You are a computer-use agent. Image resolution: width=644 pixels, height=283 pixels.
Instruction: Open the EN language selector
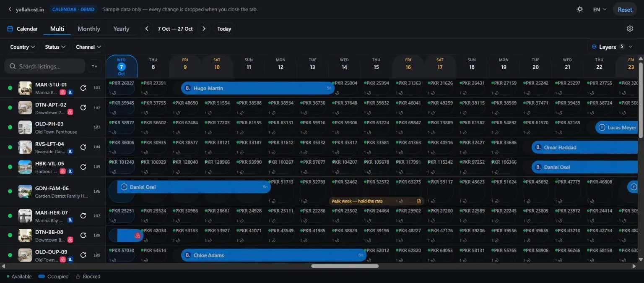coord(600,9)
